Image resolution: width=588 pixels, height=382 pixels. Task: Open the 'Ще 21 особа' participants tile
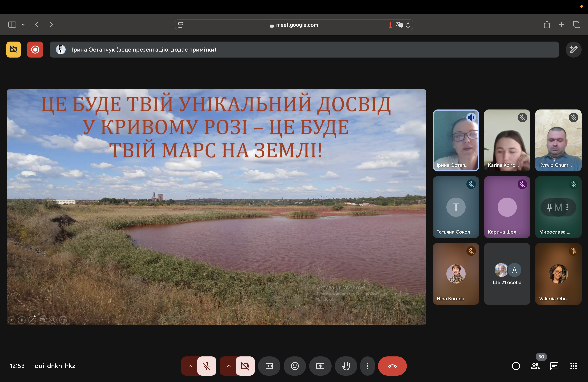[507, 274]
